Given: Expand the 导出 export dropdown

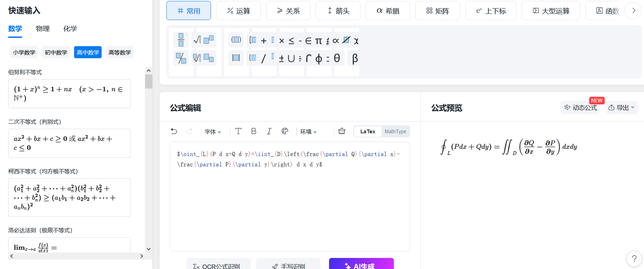Looking at the screenshot, I should [622, 108].
